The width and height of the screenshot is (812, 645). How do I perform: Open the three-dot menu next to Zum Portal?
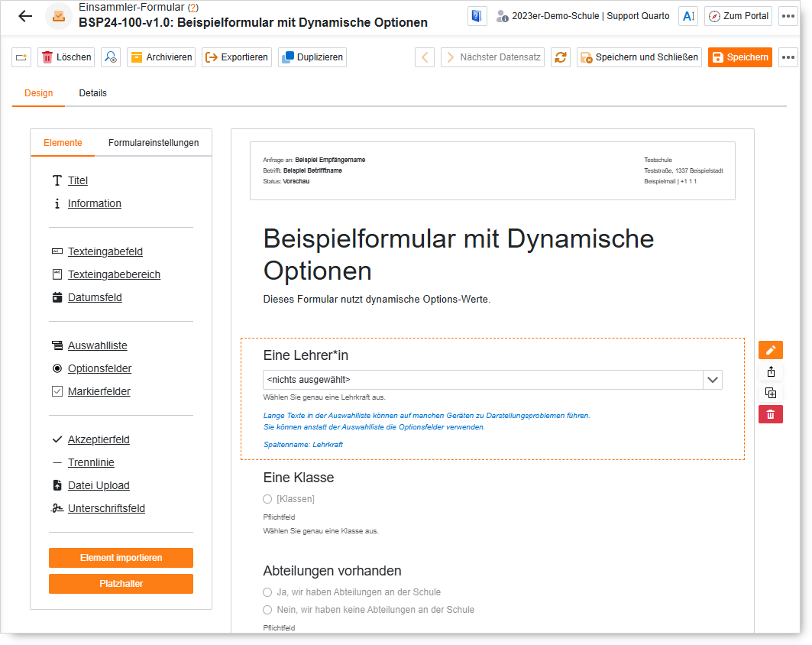tap(788, 16)
